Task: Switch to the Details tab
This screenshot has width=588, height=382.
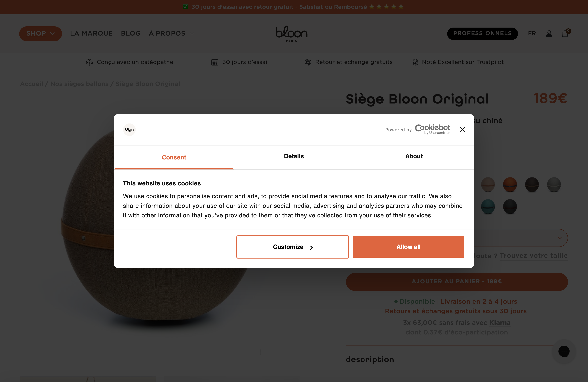Action: 294,156
